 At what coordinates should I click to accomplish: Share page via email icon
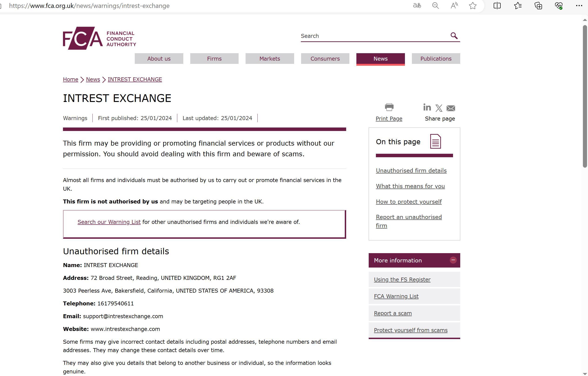coord(450,108)
